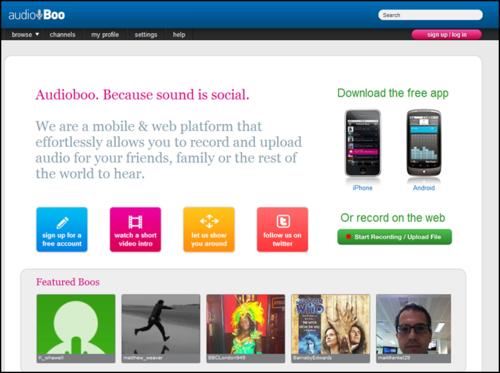
Task: Click Start Recording / Upload File button
Action: pyautogui.click(x=395, y=237)
